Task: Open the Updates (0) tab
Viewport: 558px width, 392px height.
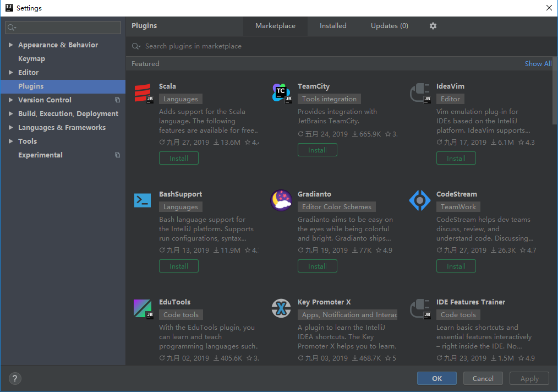Action: point(389,26)
